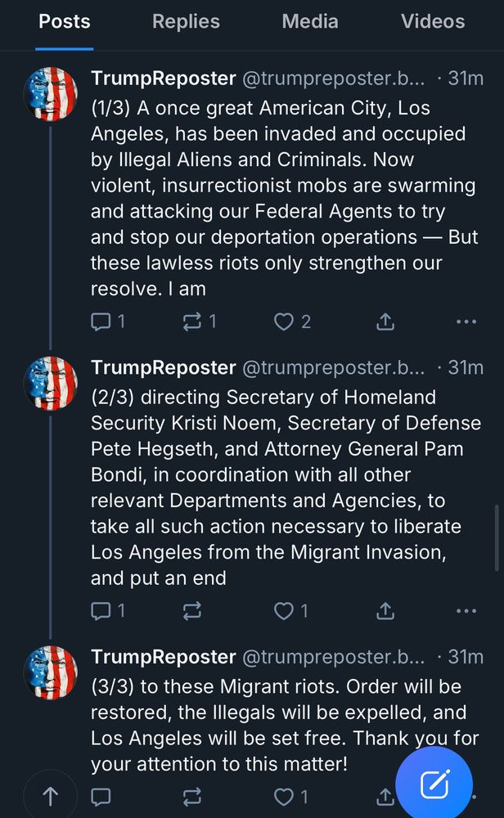Open more options menu on the (2/3) post
The width and height of the screenshot is (504, 818).
tap(466, 610)
